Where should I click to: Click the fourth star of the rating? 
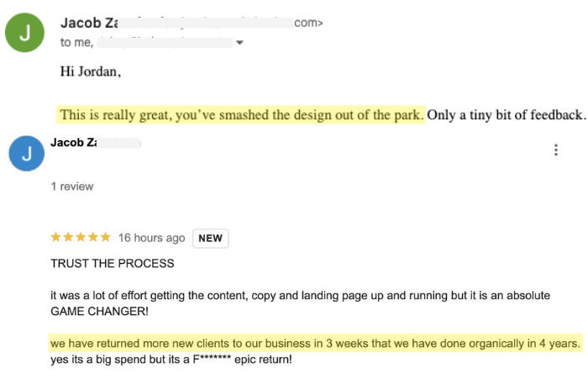pos(93,238)
